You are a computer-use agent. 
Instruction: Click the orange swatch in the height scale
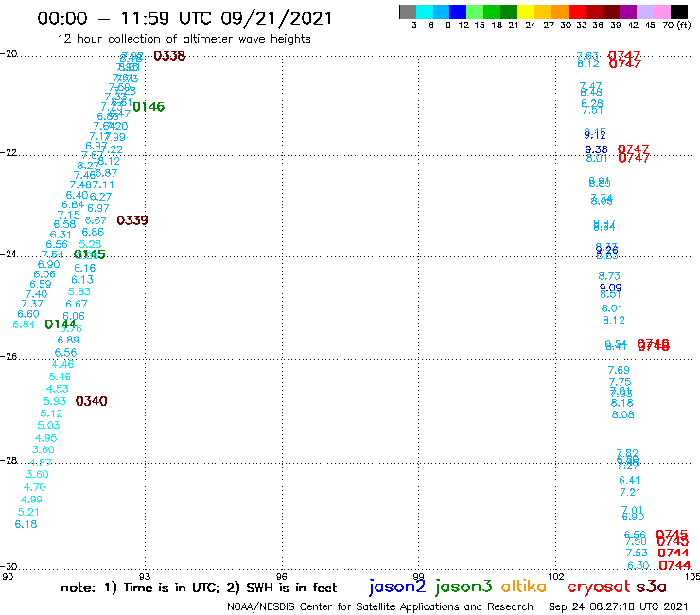pos(559,11)
